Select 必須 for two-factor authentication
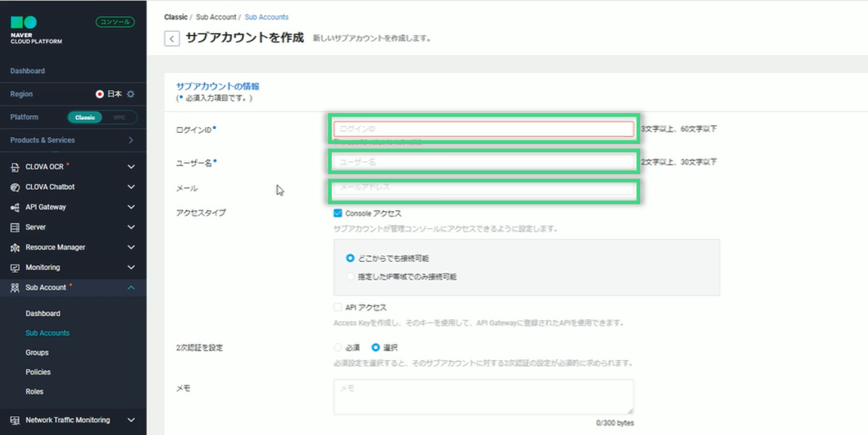 [338, 348]
